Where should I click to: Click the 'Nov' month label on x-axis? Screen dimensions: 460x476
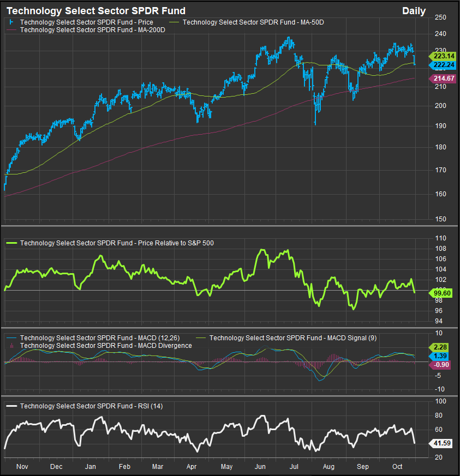click(x=22, y=466)
